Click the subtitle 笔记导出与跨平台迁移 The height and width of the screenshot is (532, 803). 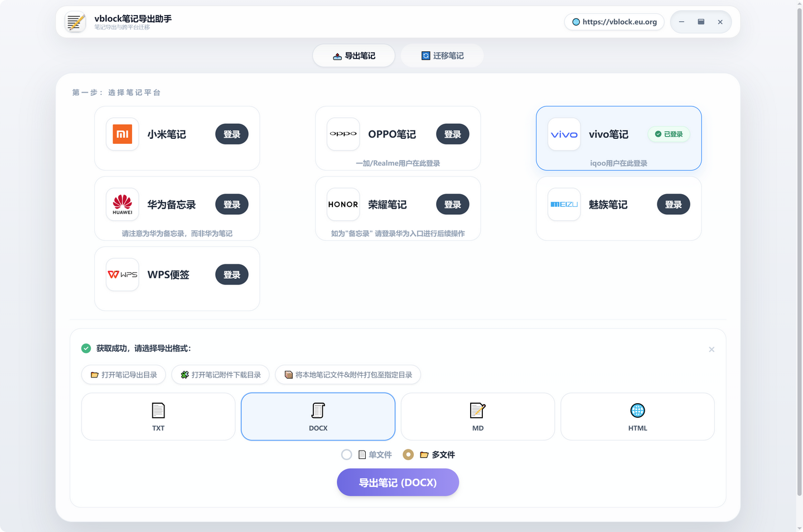pyautogui.click(x=122, y=27)
